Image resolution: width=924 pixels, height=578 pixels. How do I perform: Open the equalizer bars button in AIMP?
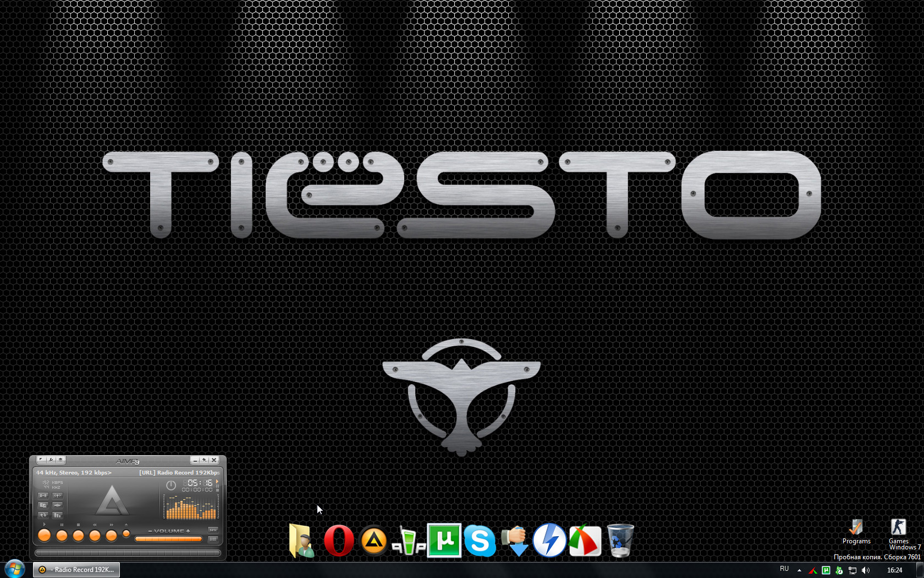click(57, 515)
